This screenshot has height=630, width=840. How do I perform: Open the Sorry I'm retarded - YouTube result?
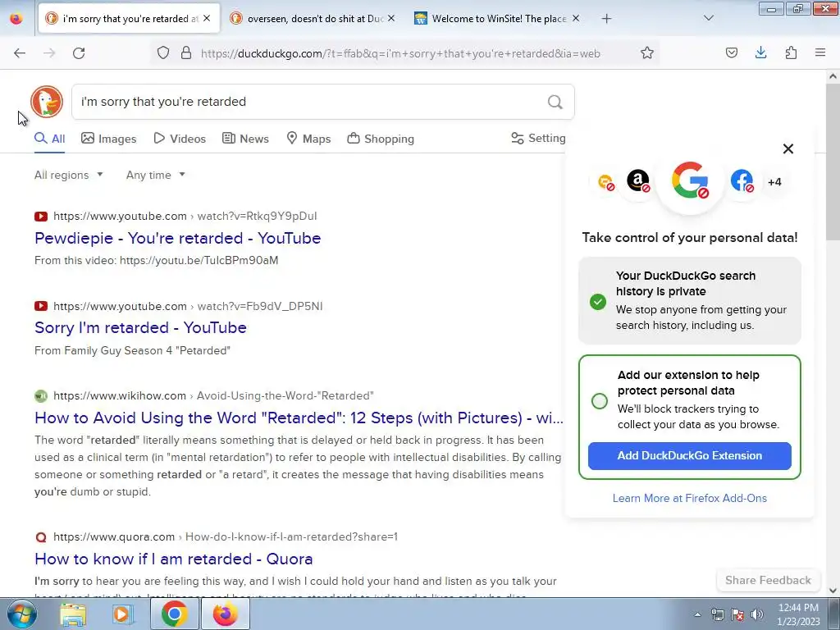tap(140, 327)
